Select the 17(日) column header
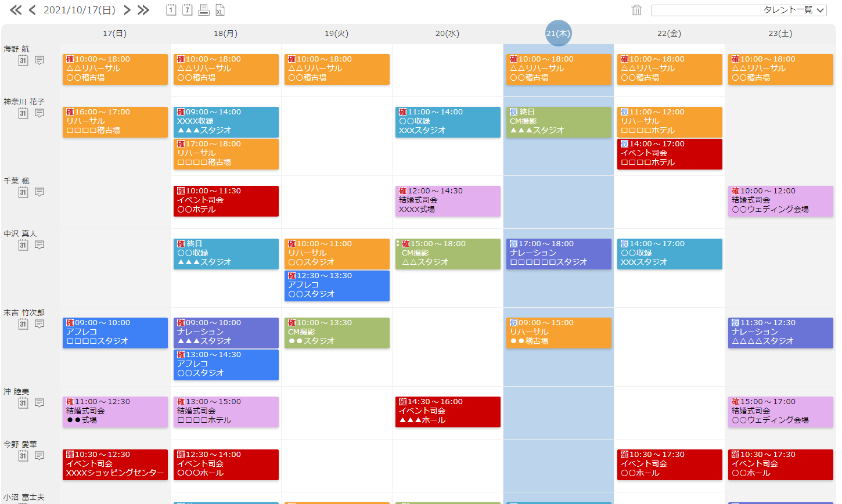This screenshot has width=842, height=504. click(114, 34)
